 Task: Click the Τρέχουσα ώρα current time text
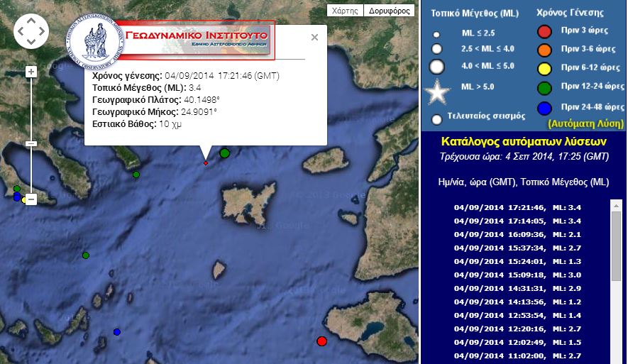[524, 156]
